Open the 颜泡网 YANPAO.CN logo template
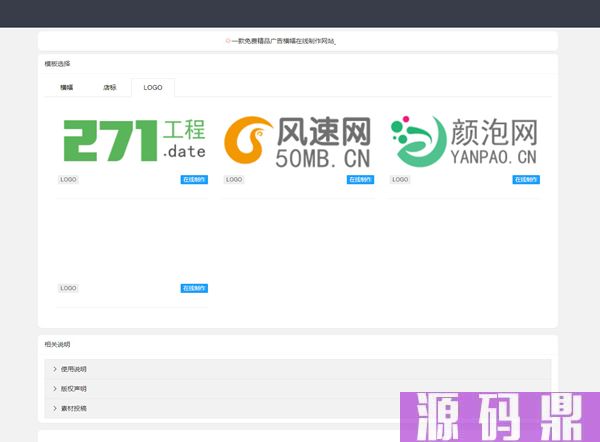This screenshot has width=600, height=442. pyautogui.click(x=464, y=141)
